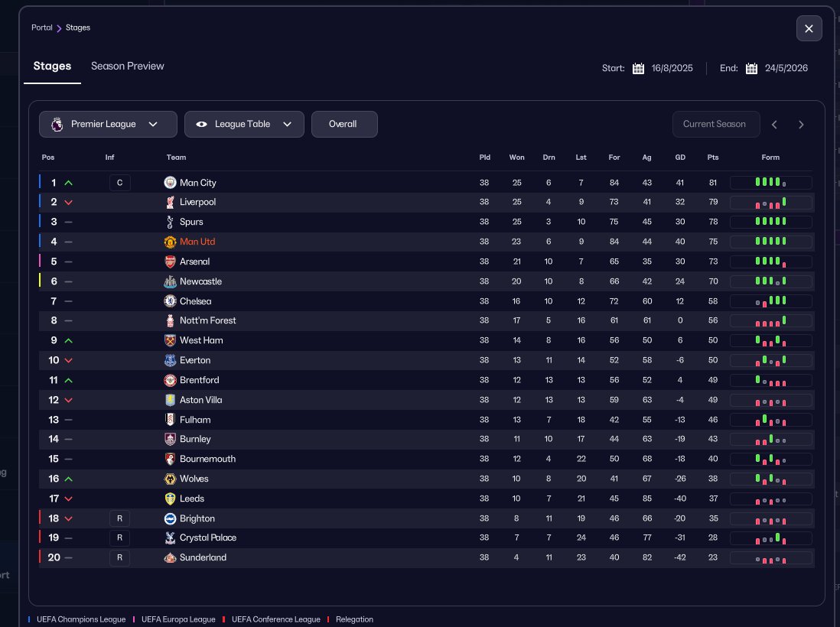Sort table by GD column header

680,158
